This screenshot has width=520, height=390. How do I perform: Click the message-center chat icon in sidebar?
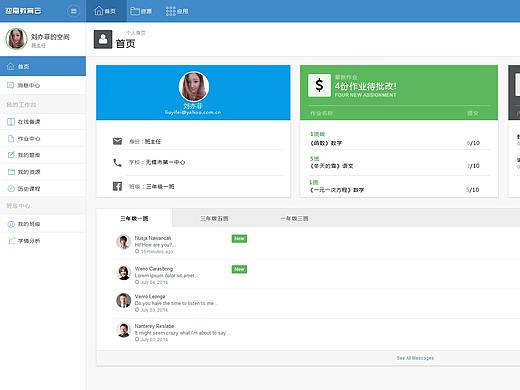coord(11,85)
